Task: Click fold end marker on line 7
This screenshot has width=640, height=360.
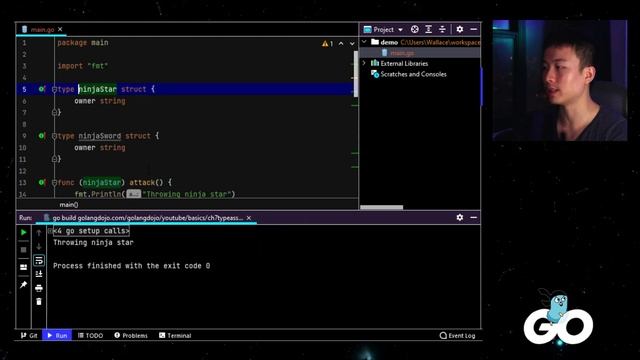Action: [x=54, y=112]
